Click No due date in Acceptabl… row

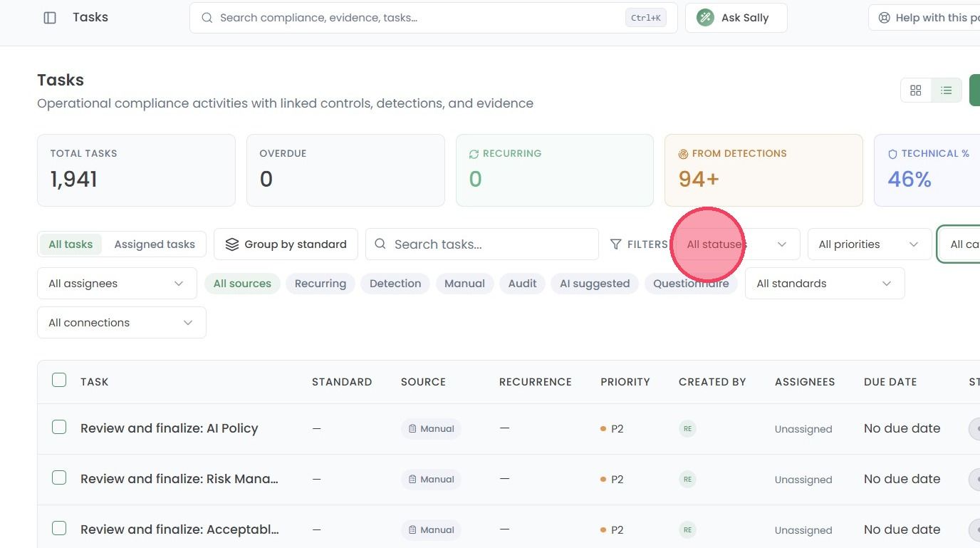pyautogui.click(x=902, y=529)
